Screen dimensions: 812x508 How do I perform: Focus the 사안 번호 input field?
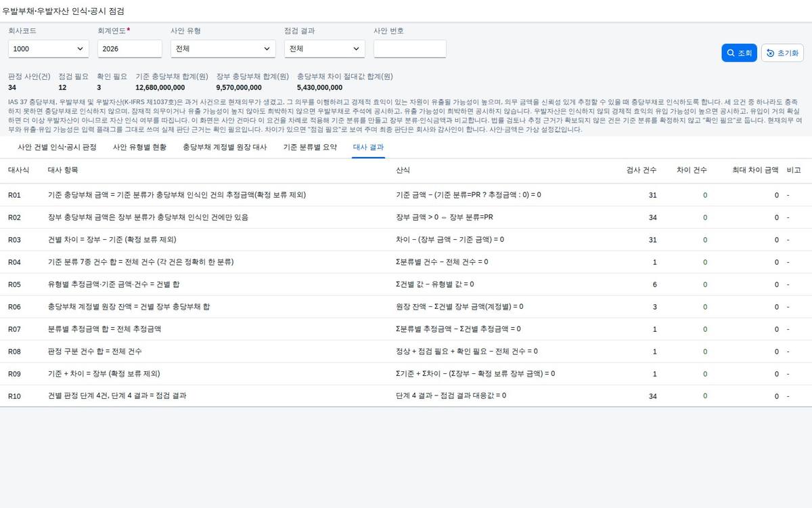410,49
